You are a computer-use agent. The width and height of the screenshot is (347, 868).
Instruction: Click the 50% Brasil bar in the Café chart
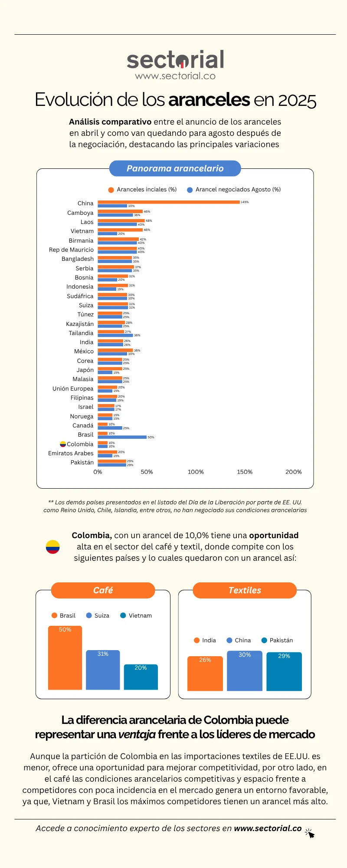(x=65, y=658)
